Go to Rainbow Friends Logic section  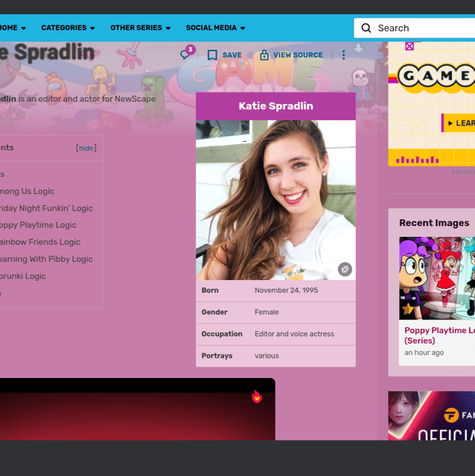pos(40,242)
